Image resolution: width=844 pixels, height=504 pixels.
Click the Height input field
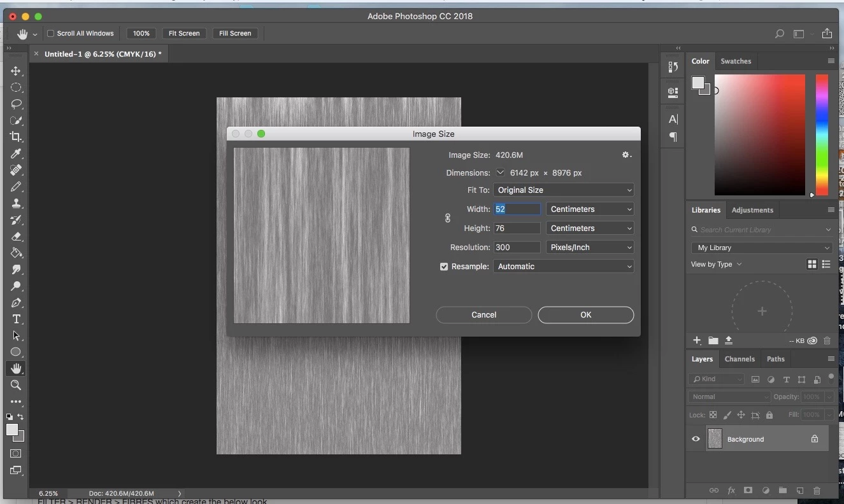(517, 228)
